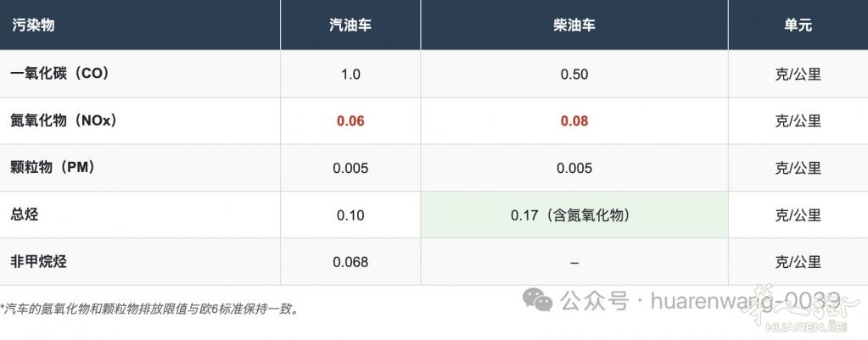This screenshot has width=868, height=340.
Task: Click the footnote about 欧6标准
Action: click(x=149, y=309)
